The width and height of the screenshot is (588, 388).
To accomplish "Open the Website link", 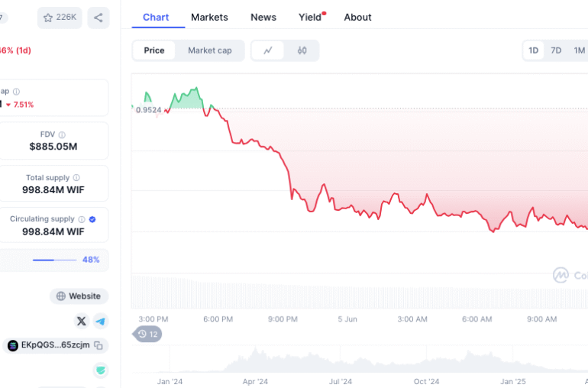I will click(79, 296).
